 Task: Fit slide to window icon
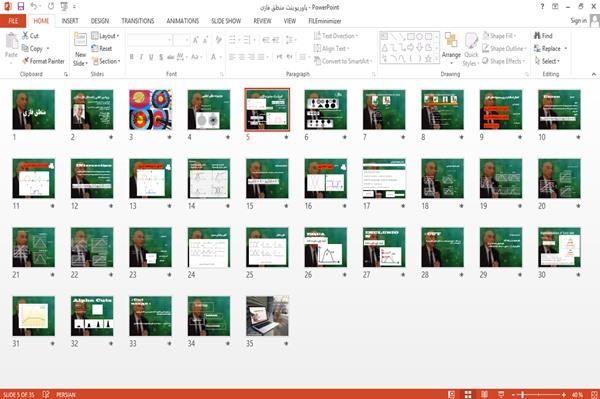(x=594, y=394)
